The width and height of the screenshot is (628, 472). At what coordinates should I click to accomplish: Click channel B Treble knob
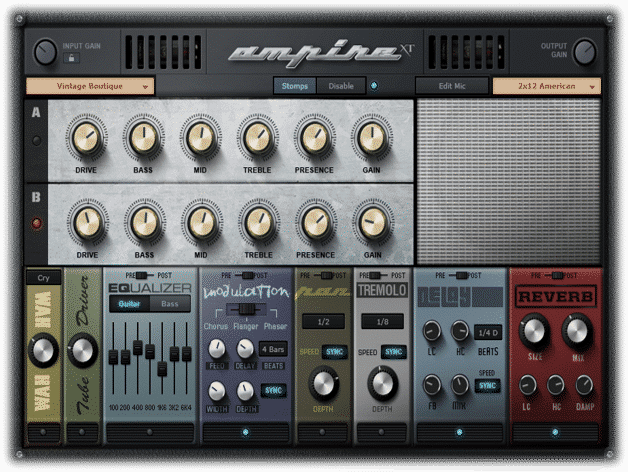pos(259,223)
